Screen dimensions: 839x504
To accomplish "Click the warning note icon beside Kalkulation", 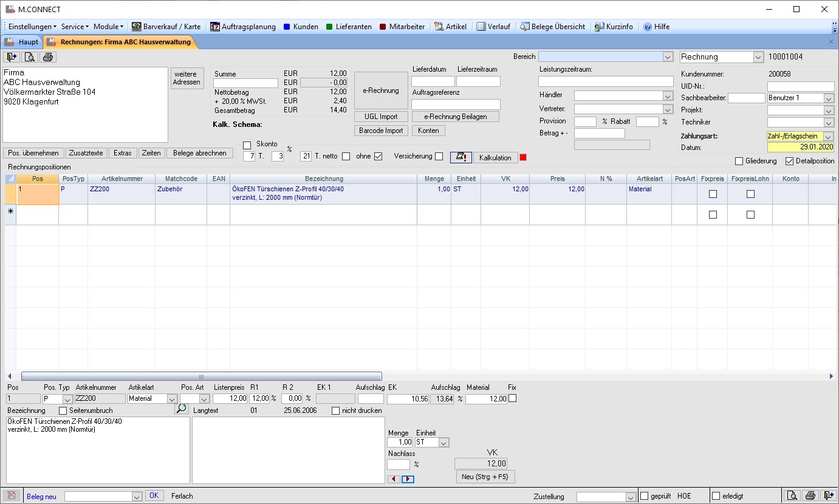I will (x=461, y=157).
